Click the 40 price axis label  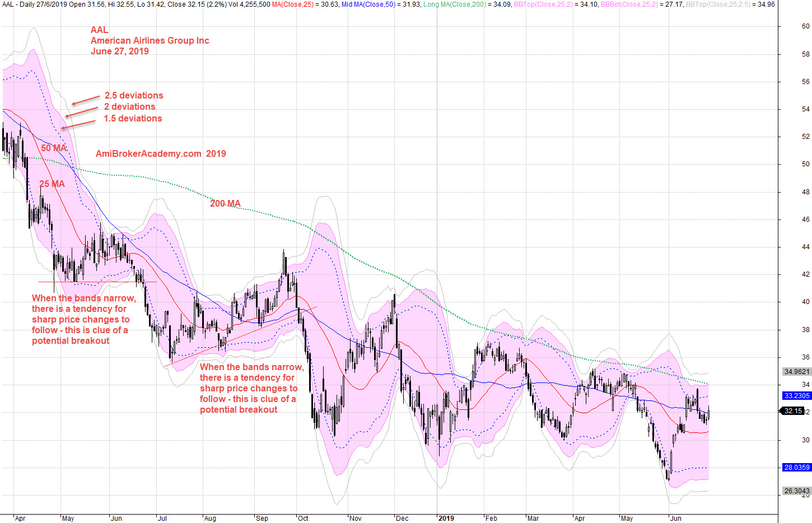tap(805, 302)
